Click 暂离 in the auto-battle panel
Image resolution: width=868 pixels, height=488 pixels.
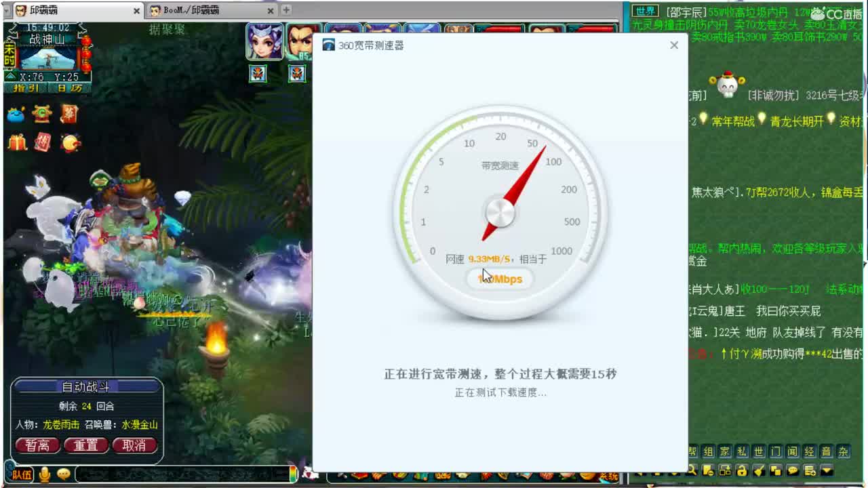point(37,445)
